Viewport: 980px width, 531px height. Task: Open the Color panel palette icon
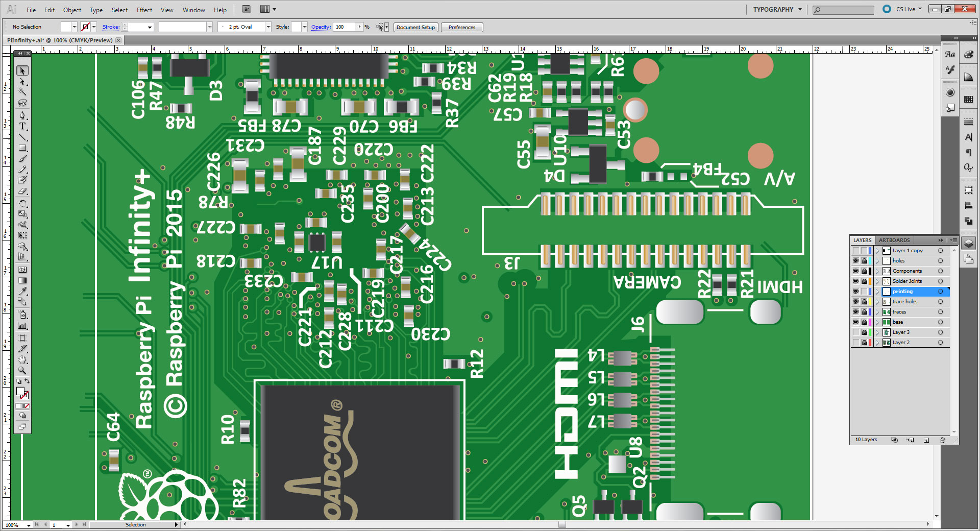(968, 55)
